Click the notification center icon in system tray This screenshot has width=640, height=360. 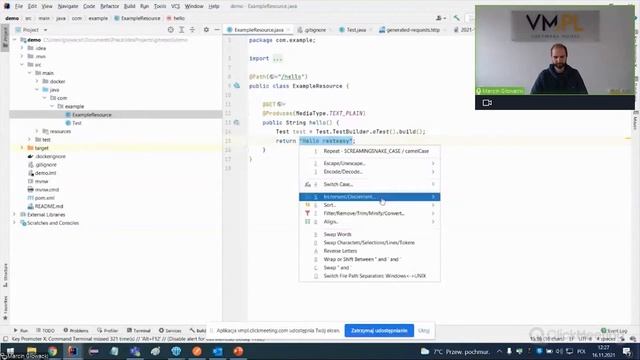[x=627, y=351]
